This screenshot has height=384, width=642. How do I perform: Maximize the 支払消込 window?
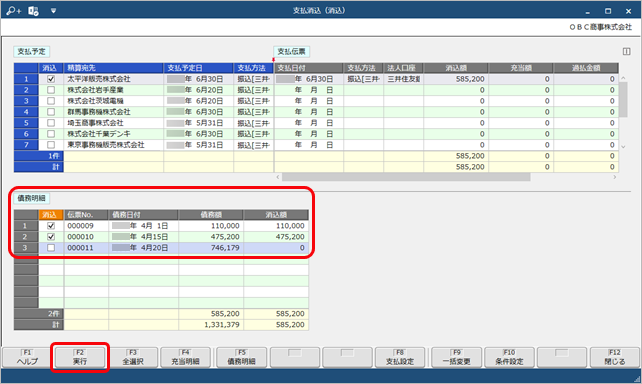coord(608,11)
